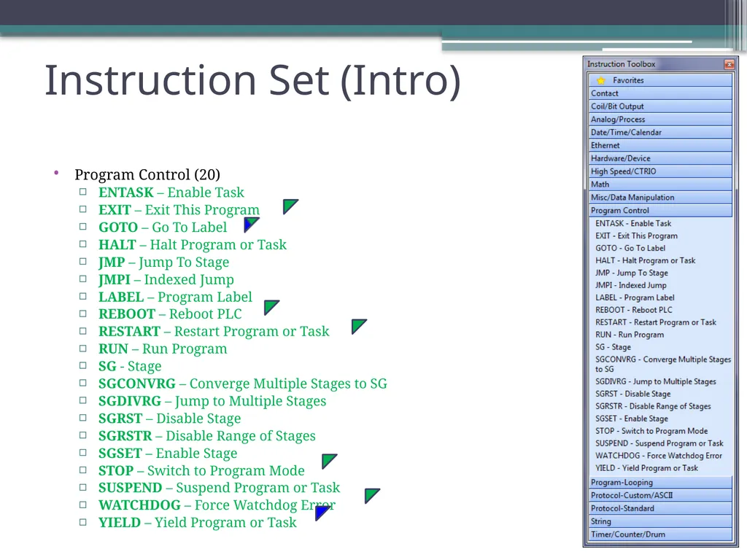Image resolution: width=747 pixels, height=560 pixels.
Task: Expand the Protocol-Standard category
Action: pos(660,508)
